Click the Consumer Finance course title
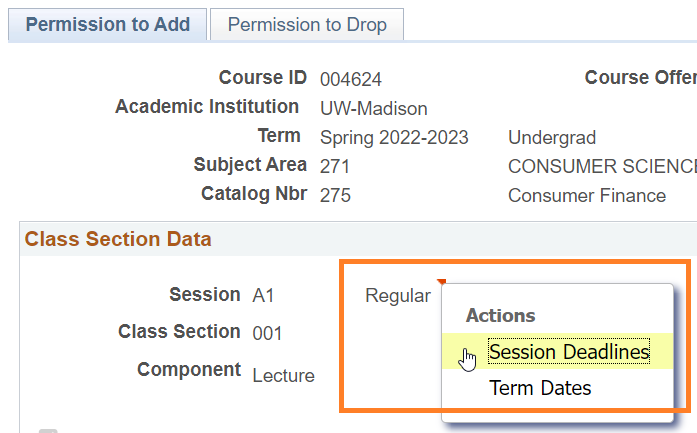Image resolution: width=697 pixels, height=433 pixels. (587, 196)
